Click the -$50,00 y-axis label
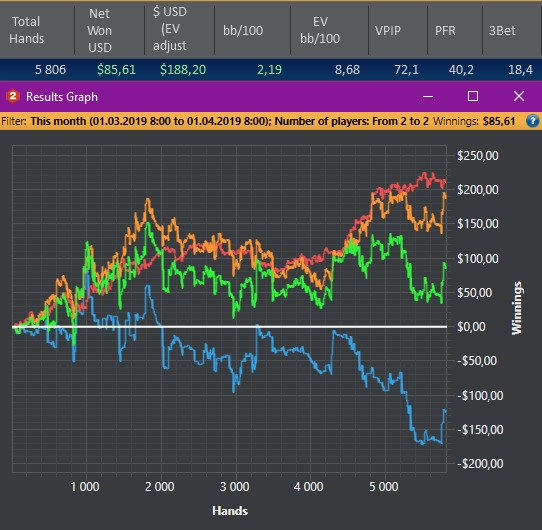The height and width of the screenshot is (530, 542). (x=477, y=361)
